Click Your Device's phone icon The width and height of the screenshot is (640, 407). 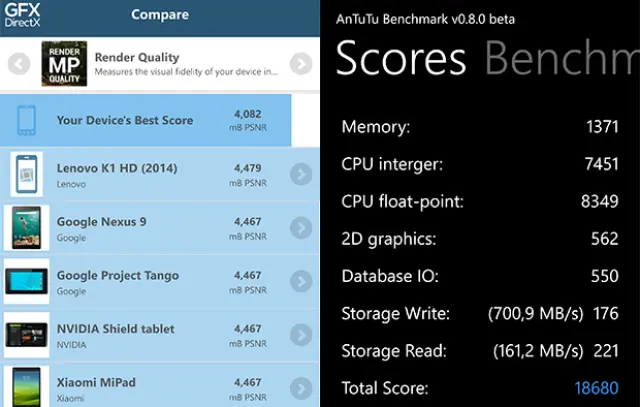tap(26, 121)
